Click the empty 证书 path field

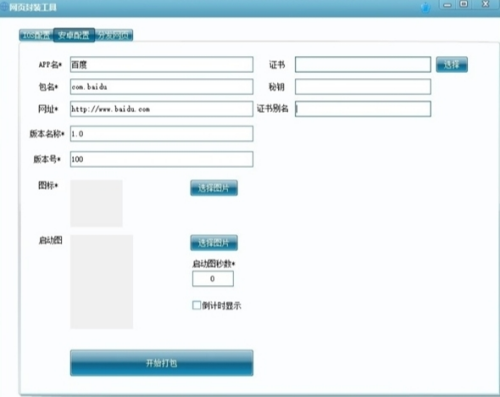(363, 64)
